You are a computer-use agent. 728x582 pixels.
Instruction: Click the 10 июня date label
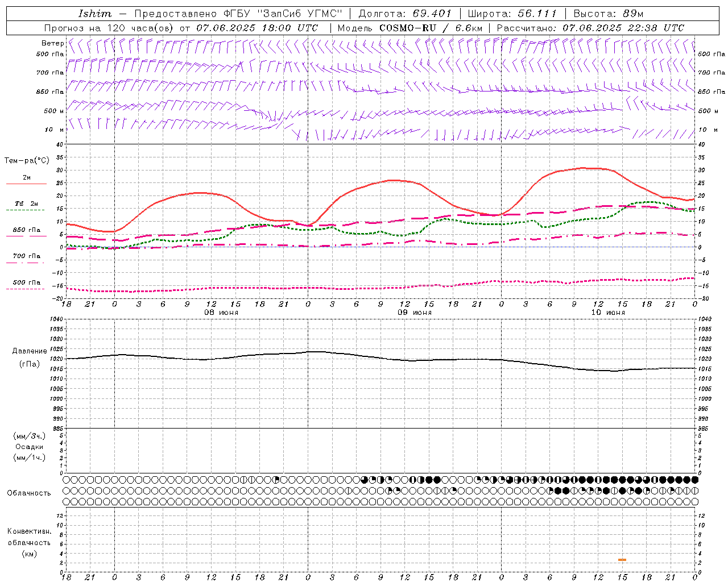pos(607,313)
